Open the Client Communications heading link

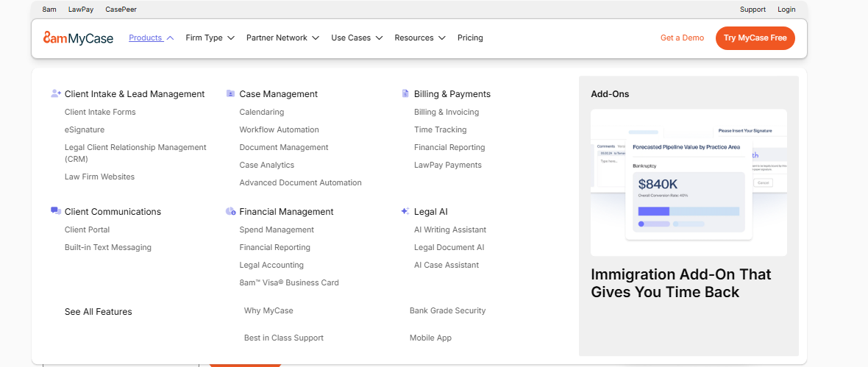coord(113,212)
